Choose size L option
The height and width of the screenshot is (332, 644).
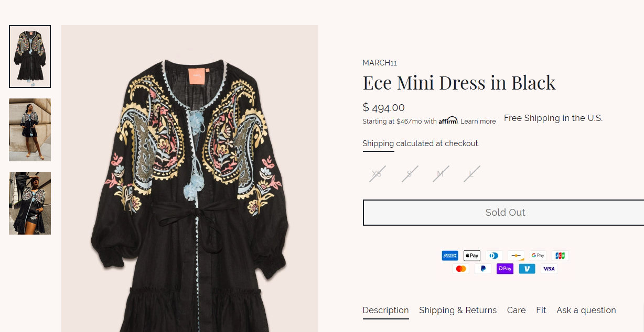471,174
